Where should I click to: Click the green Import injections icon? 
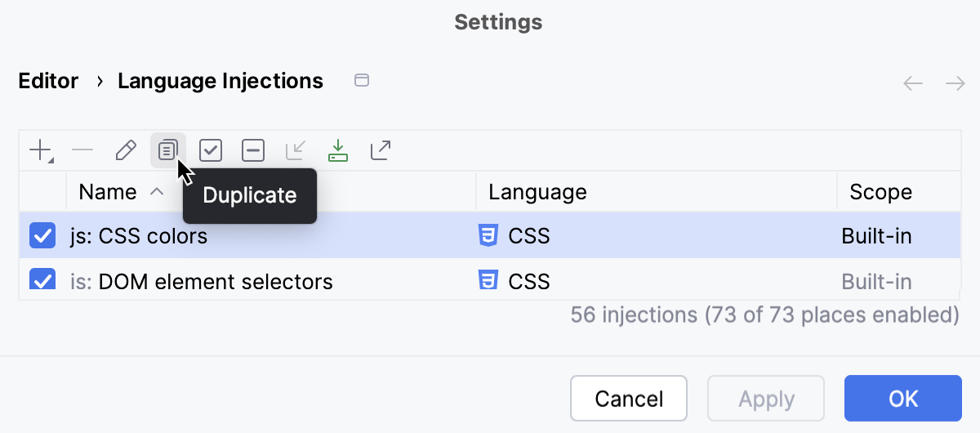(337, 150)
